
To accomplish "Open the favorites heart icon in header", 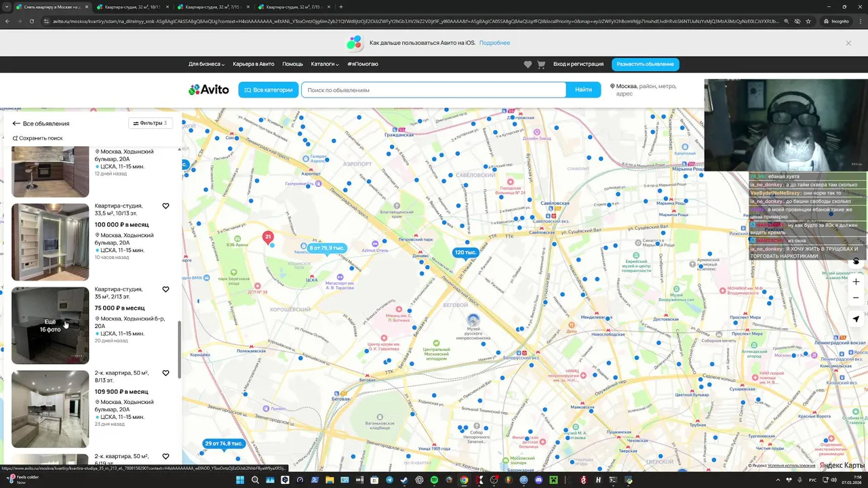I will tap(528, 64).
